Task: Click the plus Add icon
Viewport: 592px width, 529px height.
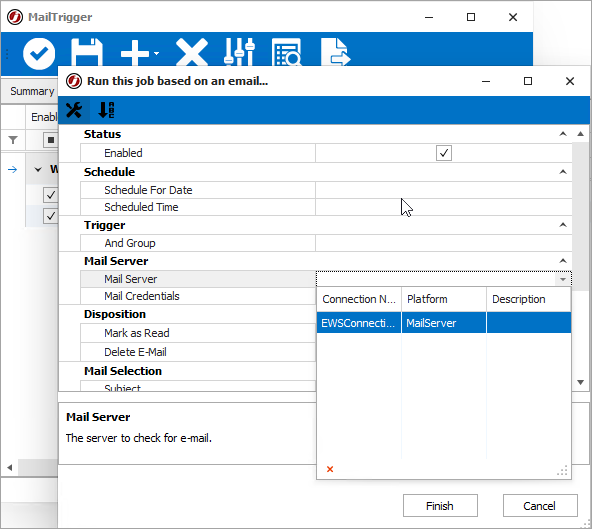Action: point(135,53)
